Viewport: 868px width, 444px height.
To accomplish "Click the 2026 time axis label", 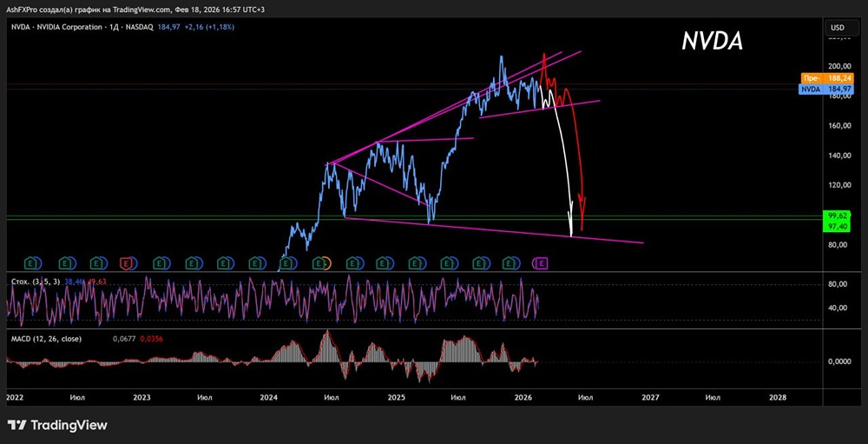I will point(523,397).
